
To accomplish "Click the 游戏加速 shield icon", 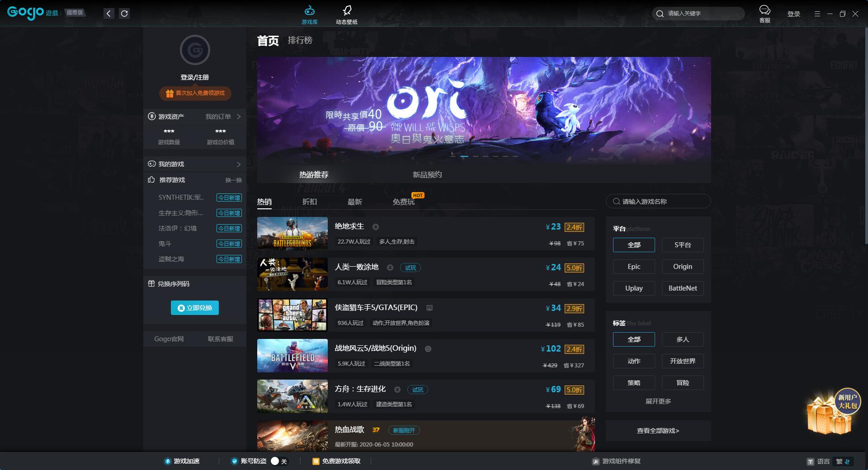I will pyautogui.click(x=168, y=461).
